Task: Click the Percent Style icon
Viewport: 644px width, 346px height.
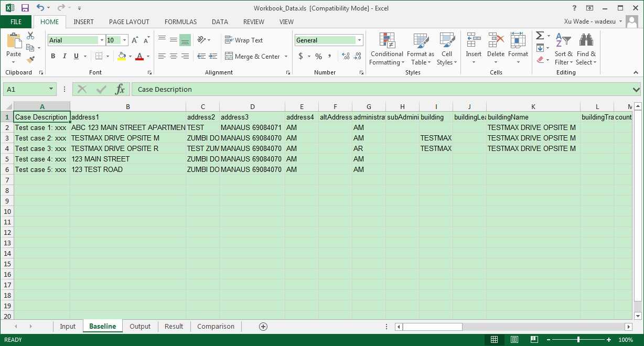Action: [318, 56]
